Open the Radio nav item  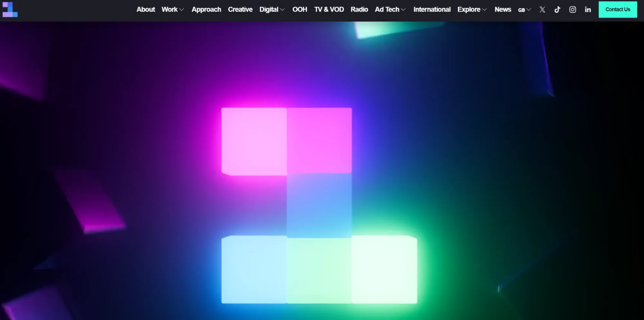[x=359, y=10]
